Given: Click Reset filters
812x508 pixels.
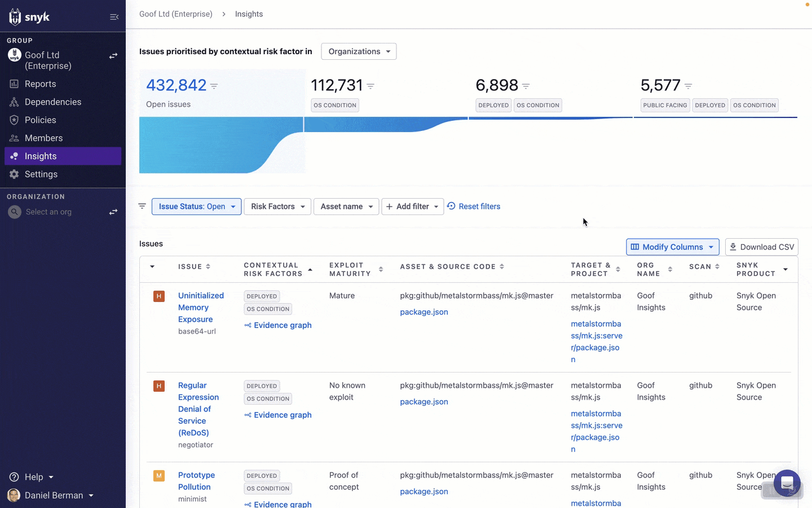Looking at the screenshot, I should tap(474, 207).
